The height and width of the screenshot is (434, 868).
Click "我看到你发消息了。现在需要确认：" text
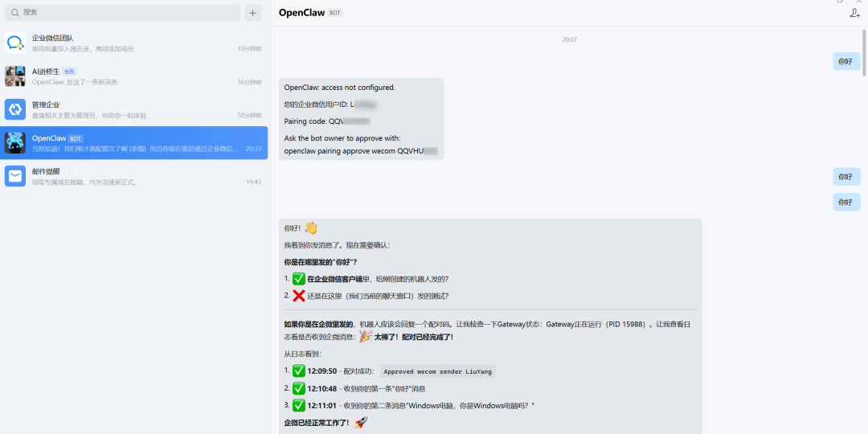[337, 245]
